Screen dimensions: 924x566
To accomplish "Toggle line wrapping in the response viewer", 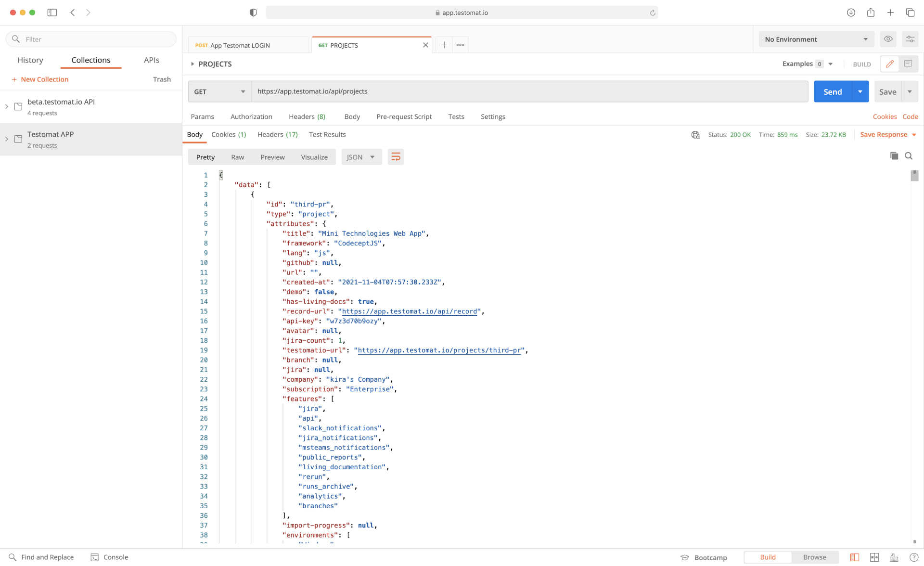I will click(396, 156).
